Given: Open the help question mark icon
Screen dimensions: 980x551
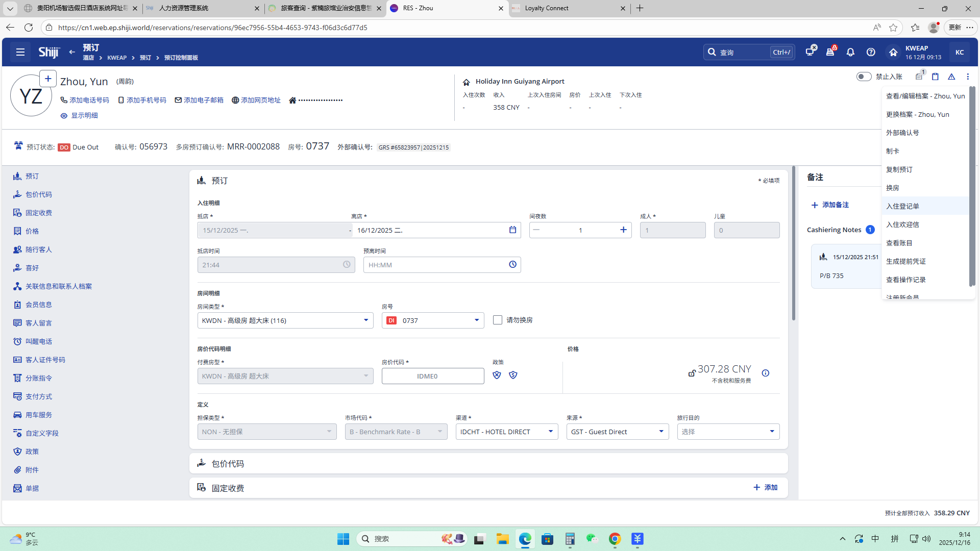Looking at the screenshot, I should click(x=871, y=52).
